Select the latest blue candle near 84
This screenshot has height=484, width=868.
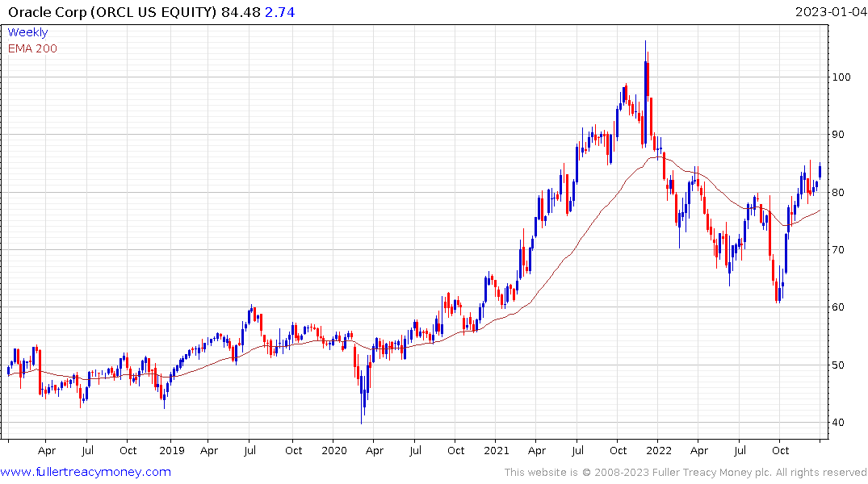(x=820, y=172)
